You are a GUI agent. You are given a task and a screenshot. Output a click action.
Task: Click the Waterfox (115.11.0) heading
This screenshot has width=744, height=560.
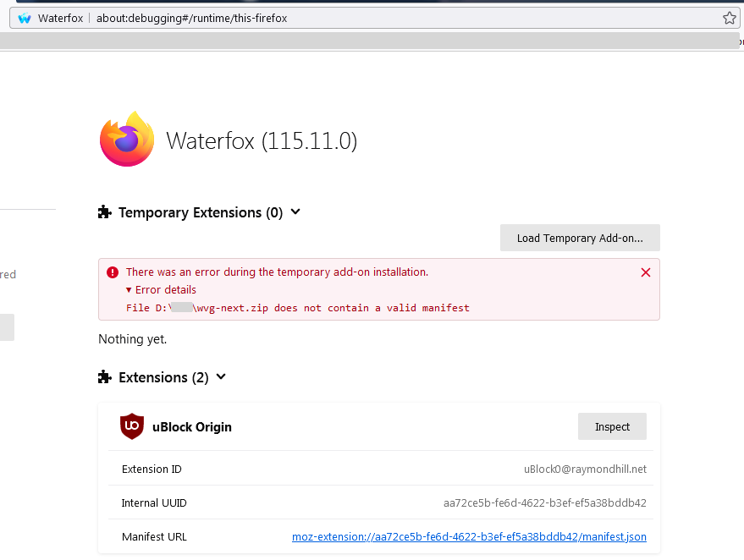pyautogui.click(x=262, y=140)
